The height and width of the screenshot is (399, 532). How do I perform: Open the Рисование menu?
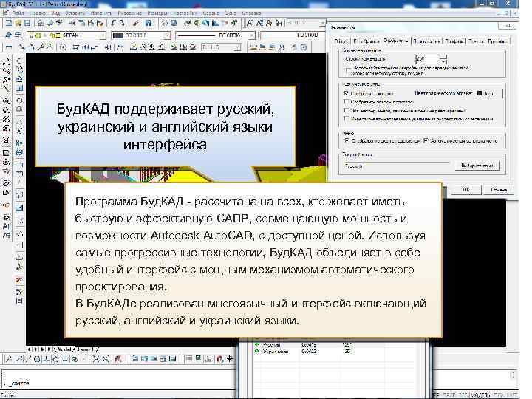129,13
